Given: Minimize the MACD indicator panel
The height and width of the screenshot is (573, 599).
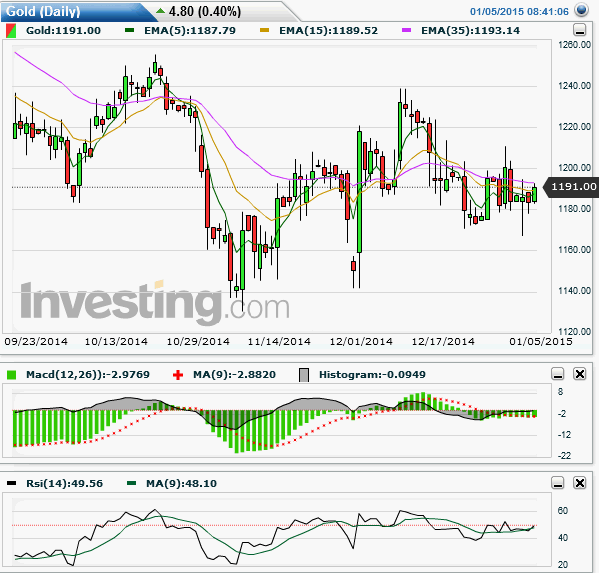Looking at the screenshot, I should (x=558, y=374).
